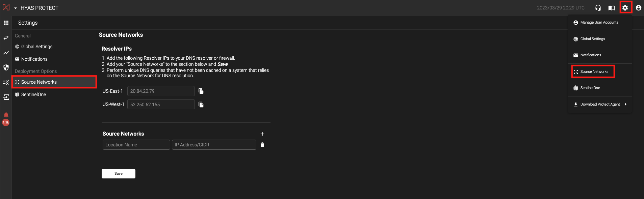The width and height of the screenshot is (644, 199).
Task: Open the documentation book icon
Action: click(x=612, y=8)
